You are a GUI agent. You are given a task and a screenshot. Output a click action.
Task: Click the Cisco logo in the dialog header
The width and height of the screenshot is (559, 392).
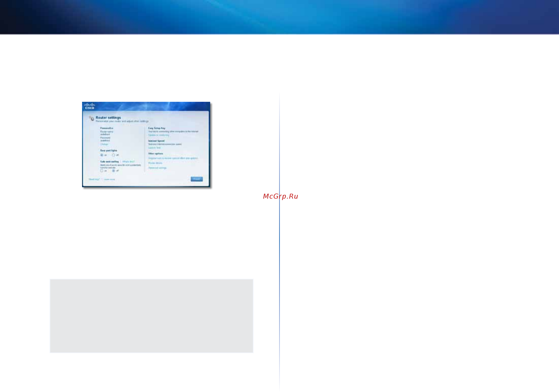[x=90, y=106]
